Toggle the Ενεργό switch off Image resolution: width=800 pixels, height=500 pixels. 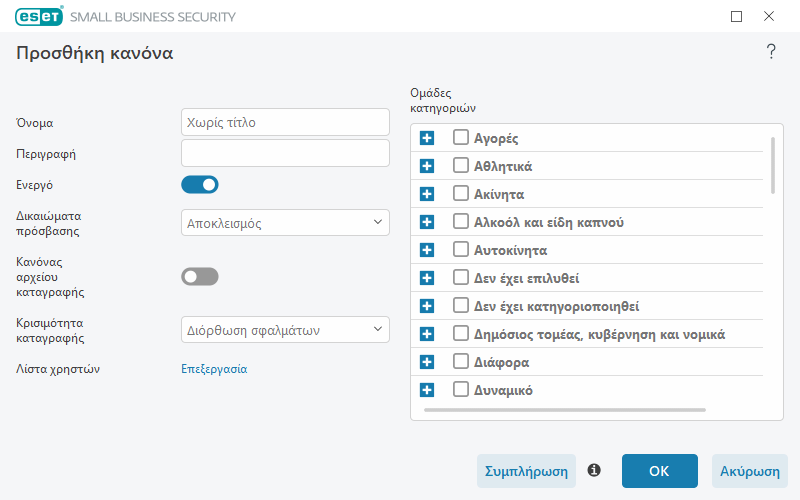pyautogui.click(x=199, y=185)
